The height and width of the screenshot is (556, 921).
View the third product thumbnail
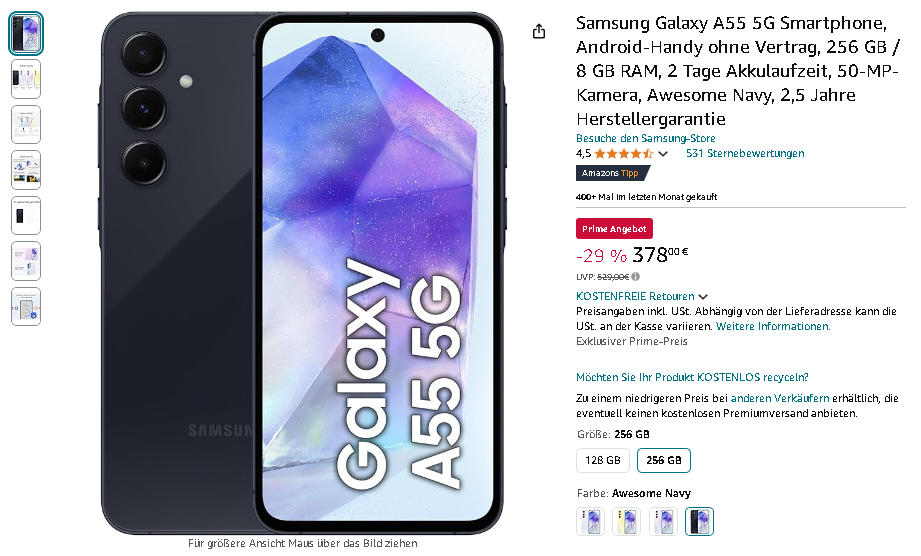tap(26, 124)
